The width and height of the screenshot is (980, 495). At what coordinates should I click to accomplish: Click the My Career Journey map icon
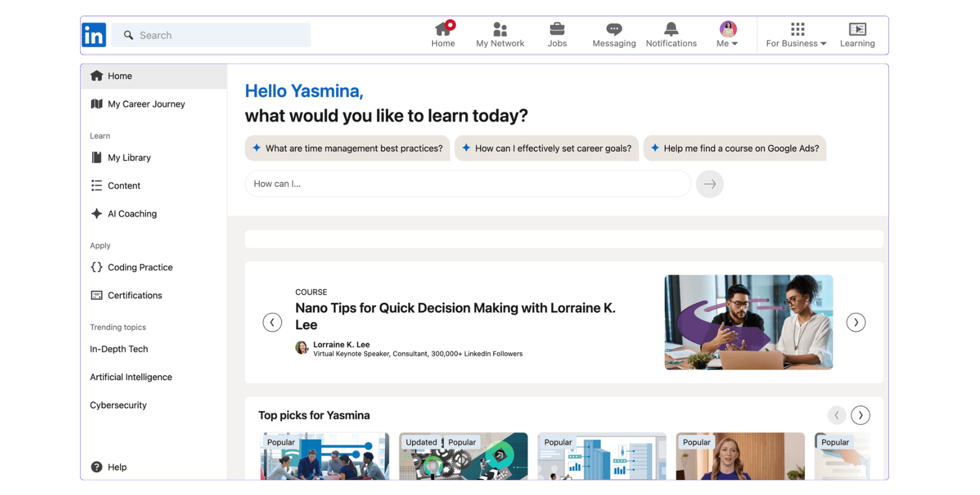click(x=97, y=104)
